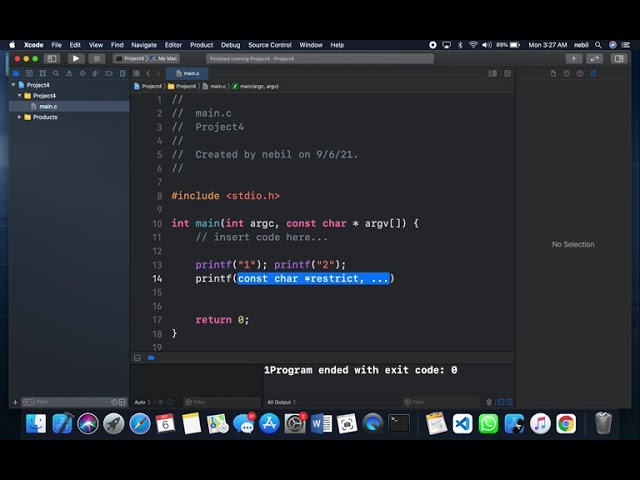Open the Product menu

coord(202,45)
